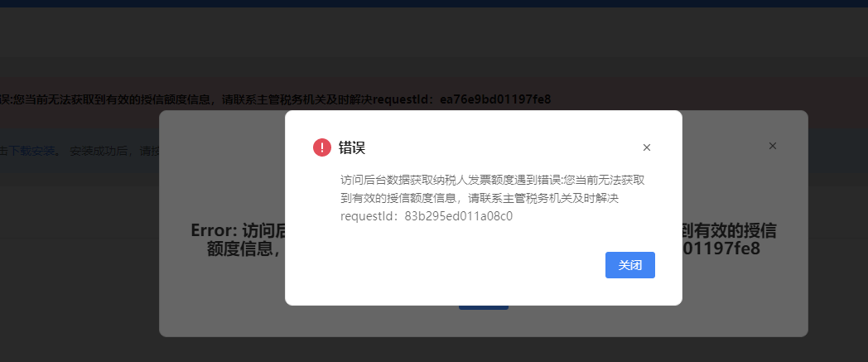Image resolution: width=868 pixels, height=362 pixels.
Task: Dismiss the gray background dialog with its X
Action: click(x=773, y=146)
